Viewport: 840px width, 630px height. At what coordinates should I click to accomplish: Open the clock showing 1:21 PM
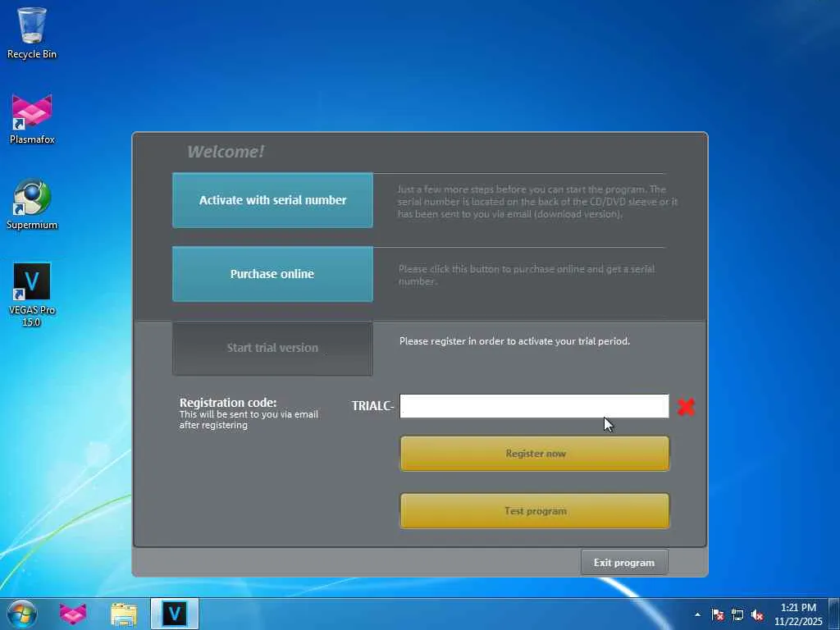pos(798,614)
